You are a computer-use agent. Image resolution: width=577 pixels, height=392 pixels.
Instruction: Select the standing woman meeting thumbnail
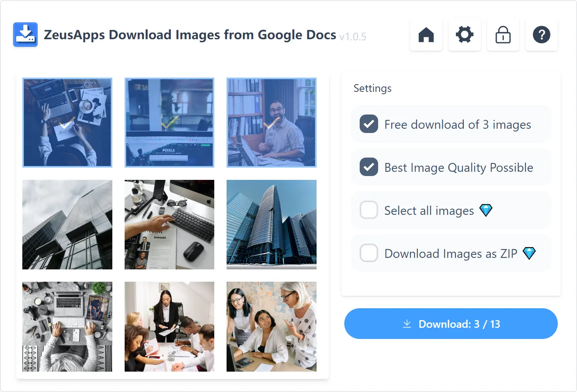169,327
